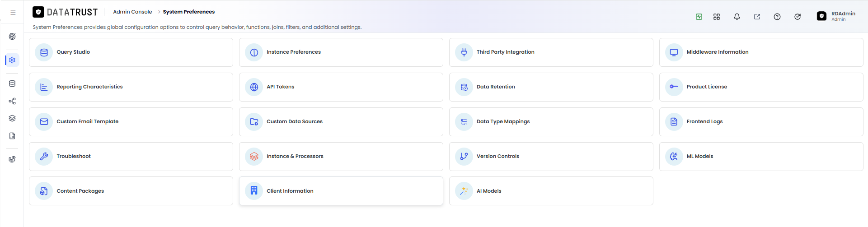The height and width of the screenshot is (227, 868).
Task: Click the API Tokens globe icon
Action: 254,87
